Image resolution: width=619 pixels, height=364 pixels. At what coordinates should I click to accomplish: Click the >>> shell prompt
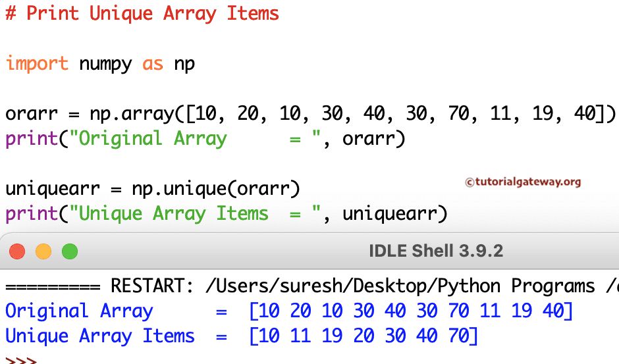(x=21, y=360)
